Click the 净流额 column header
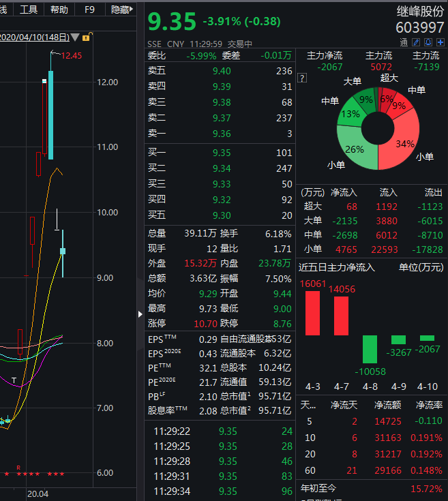The height and width of the screenshot is (501, 448). [387, 405]
